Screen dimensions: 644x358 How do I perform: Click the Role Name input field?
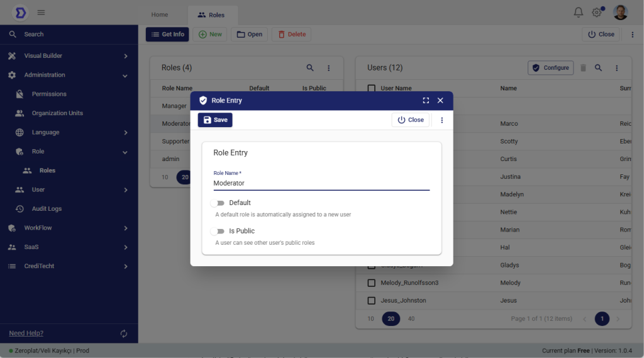pyautogui.click(x=321, y=183)
